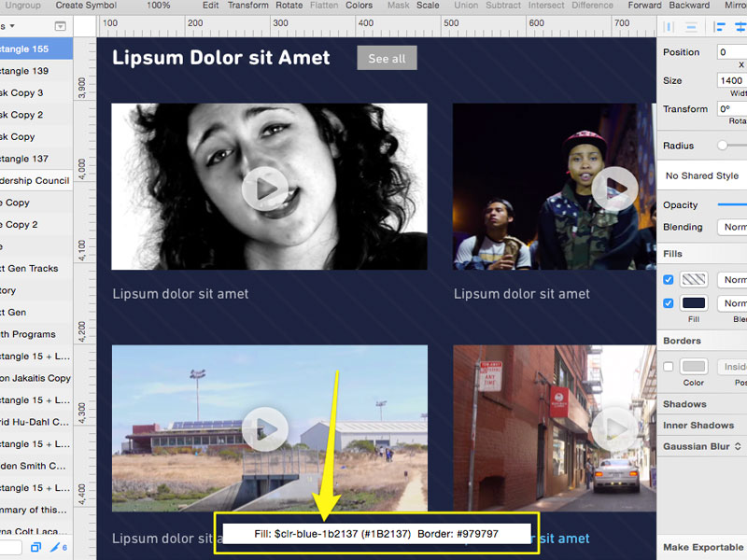Click the dark blue fill color swatch
This screenshot has width=747, height=560.
[x=694, y=303]
